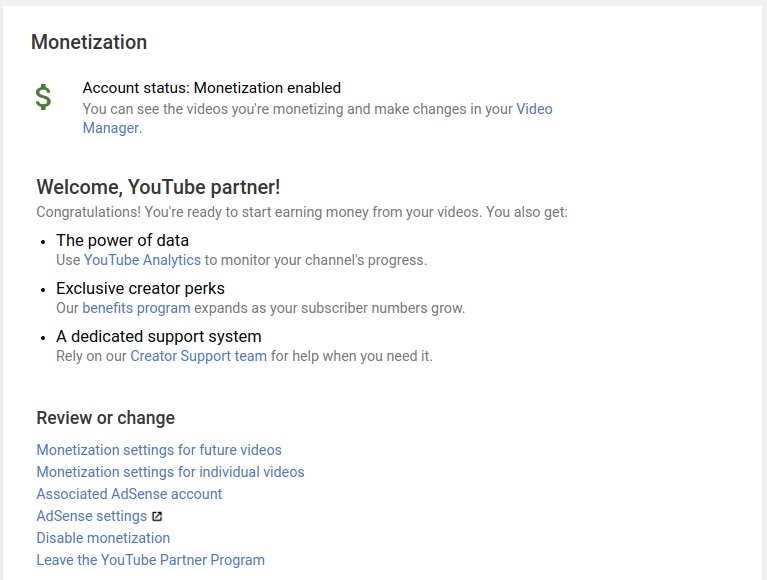Viewport: 767px width, 580px height.
Task: Click the Disable monetization link
Action: coord(103,538)
